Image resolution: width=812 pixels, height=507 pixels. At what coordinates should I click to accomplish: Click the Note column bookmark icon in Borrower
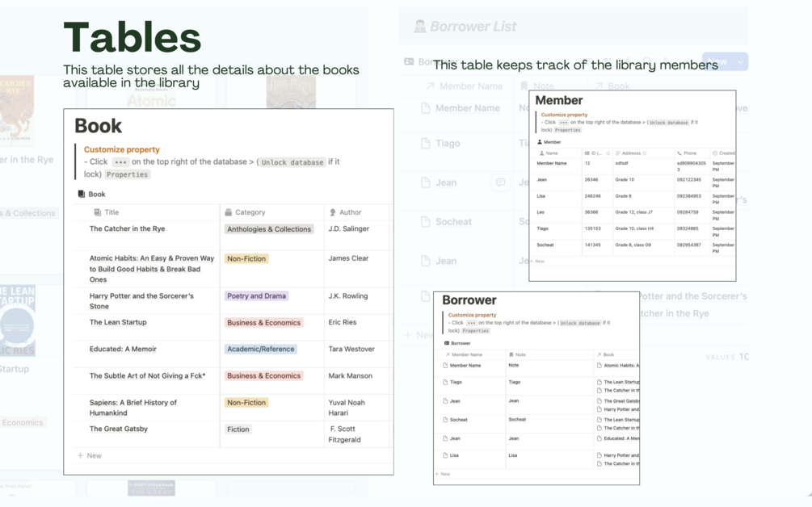(511, 355)
